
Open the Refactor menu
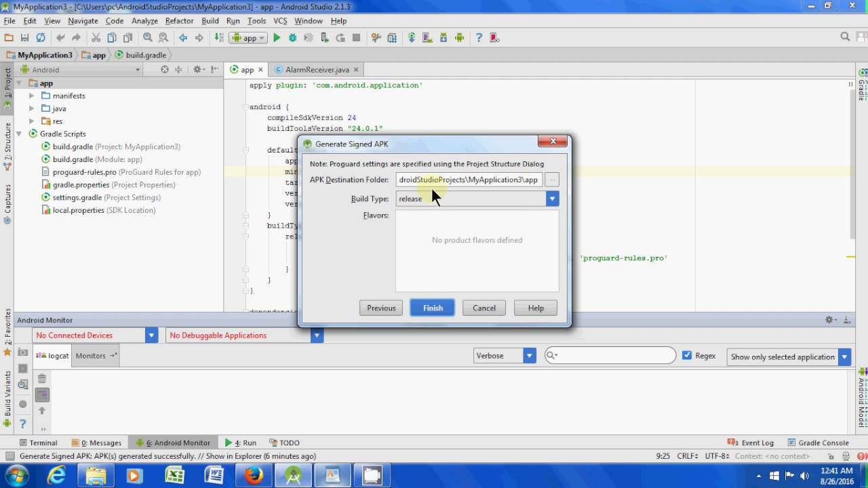[179, 21]
